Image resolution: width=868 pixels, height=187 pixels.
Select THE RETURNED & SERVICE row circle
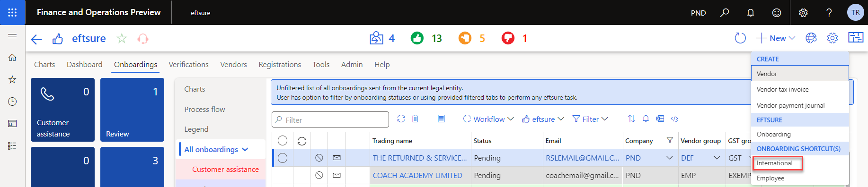(x=283, y=158)
